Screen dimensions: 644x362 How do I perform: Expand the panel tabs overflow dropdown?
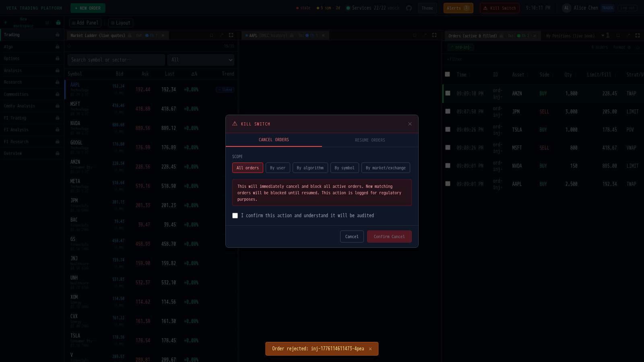tap(603, 35)
